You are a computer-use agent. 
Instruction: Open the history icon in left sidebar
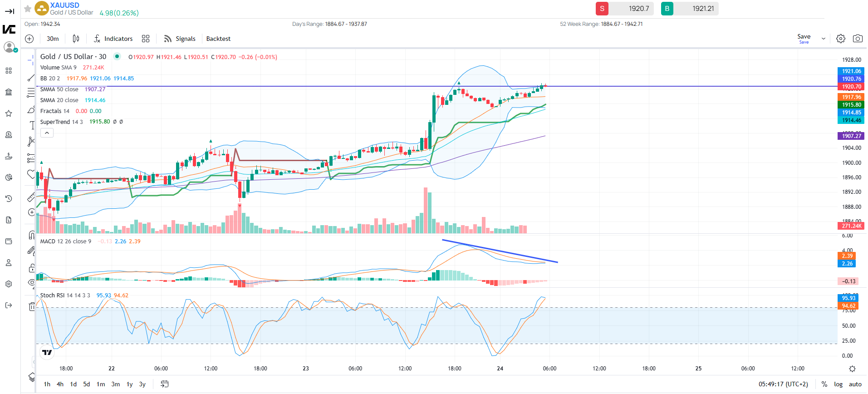tap(9, 198)
